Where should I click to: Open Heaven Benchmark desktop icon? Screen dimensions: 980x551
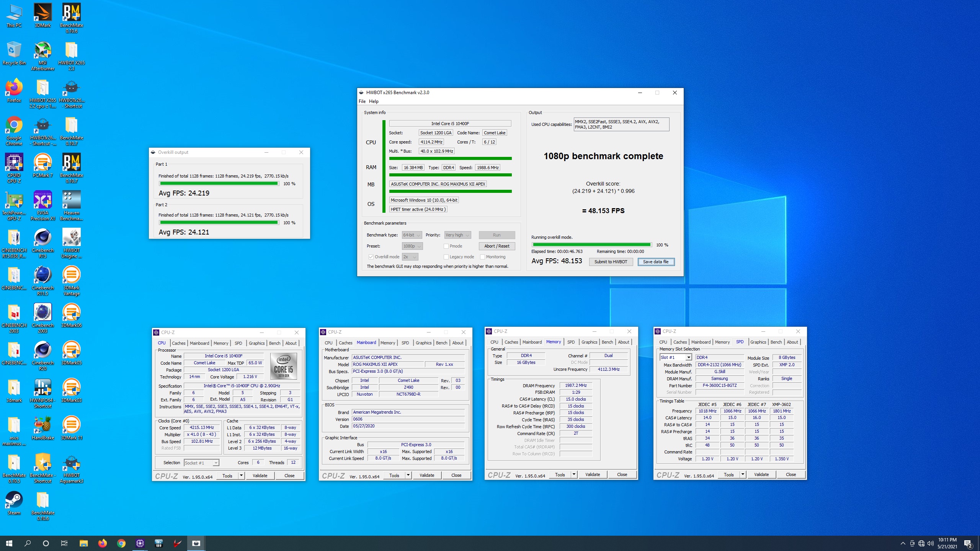[x=72, y=206]
